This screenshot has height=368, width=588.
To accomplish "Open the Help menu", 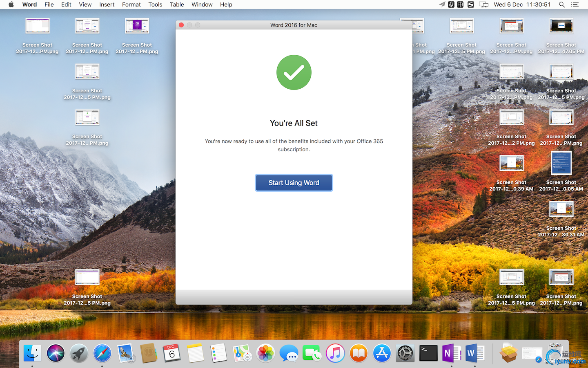I will (226, 4).
